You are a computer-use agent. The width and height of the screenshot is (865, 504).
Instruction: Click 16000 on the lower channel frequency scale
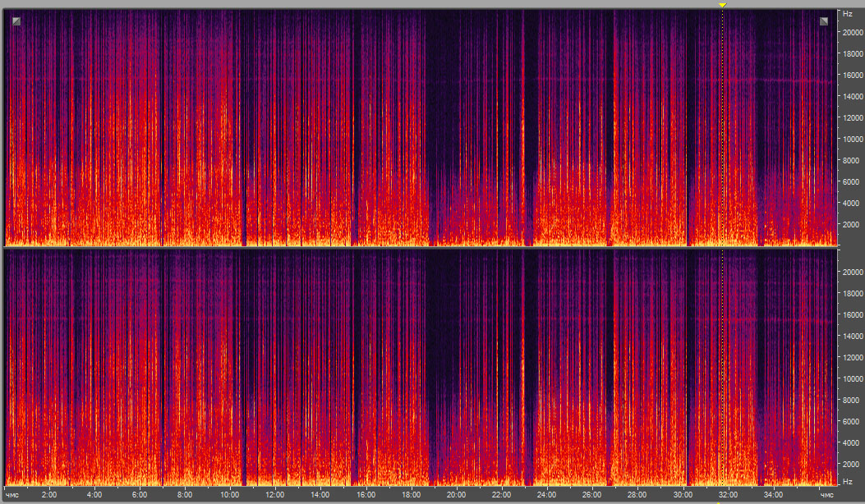[x=849, y=314]
